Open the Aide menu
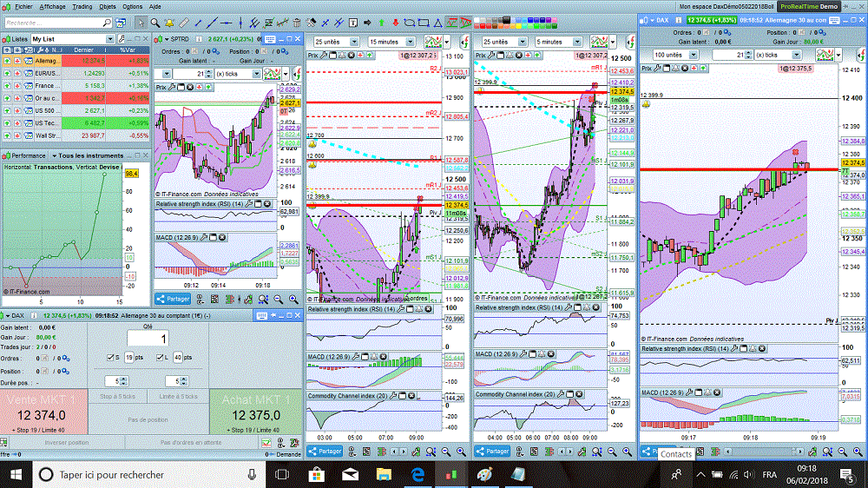The width and height of the screenshot is (868, 488). [155, 6]
